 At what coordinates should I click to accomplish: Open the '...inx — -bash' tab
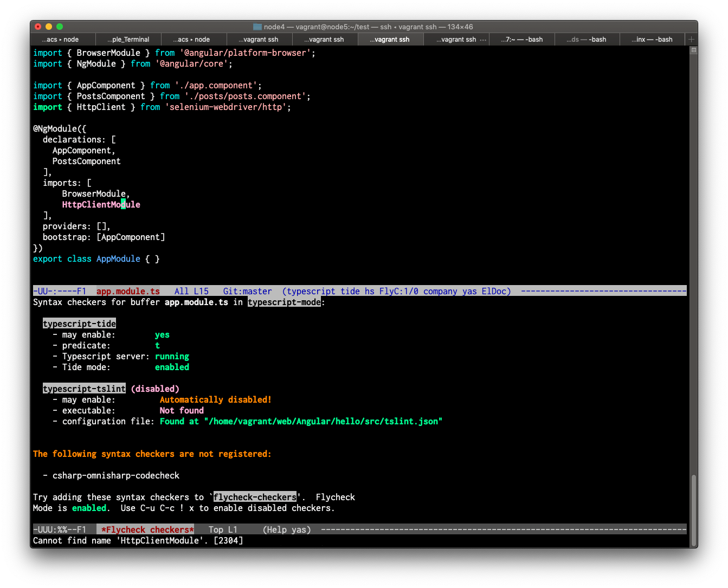653,40
